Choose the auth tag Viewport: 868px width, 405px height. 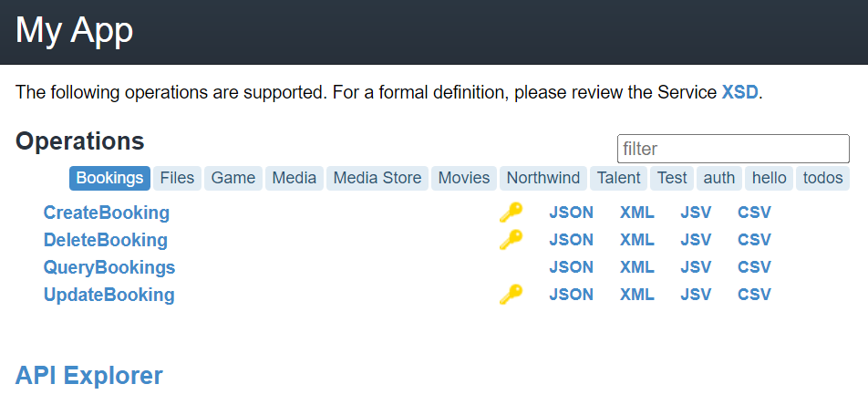click(x=719, y=178)
